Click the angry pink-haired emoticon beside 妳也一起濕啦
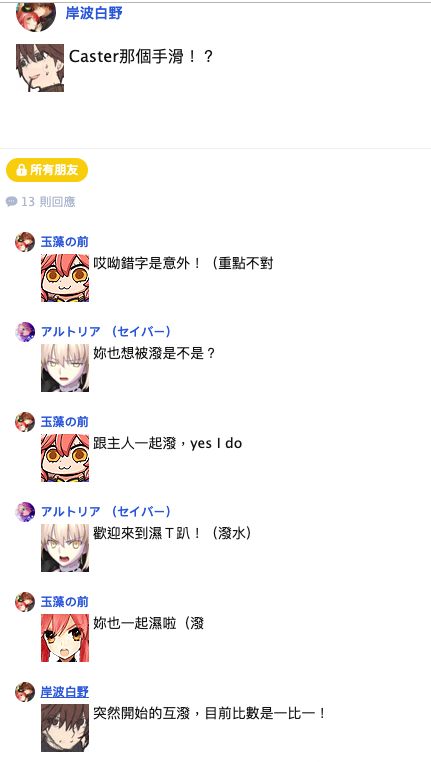 pyautogui.click(x=65, y=638)
